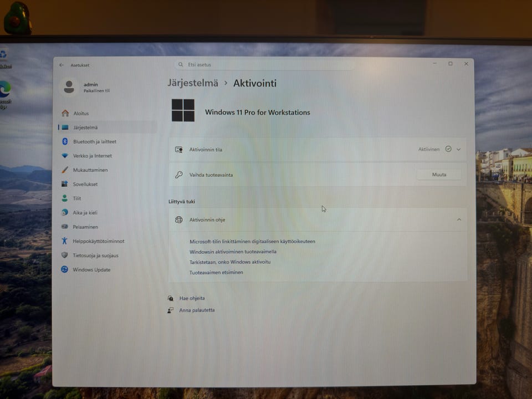Go to Mukauttaminen settings

[108, 170]
